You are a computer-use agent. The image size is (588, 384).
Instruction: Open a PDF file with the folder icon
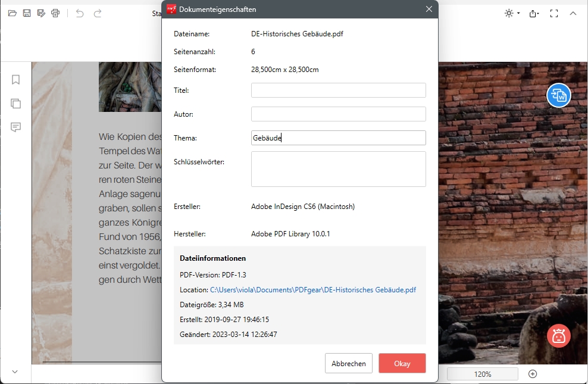pos(12,13)
